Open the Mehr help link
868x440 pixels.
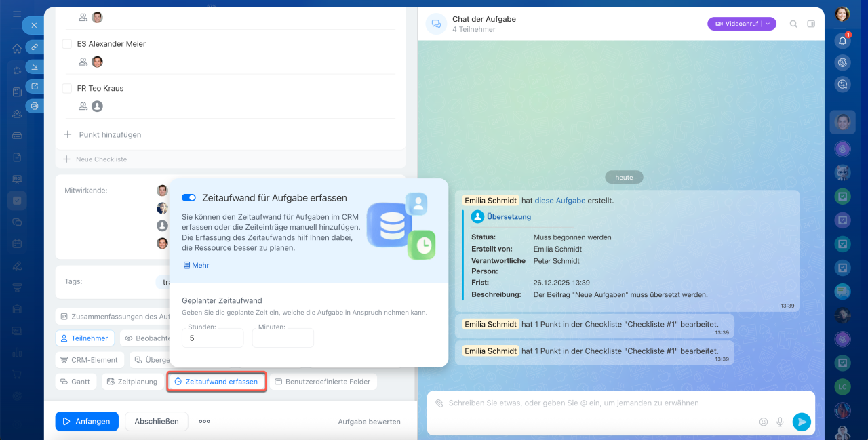[x=197, y=265]
